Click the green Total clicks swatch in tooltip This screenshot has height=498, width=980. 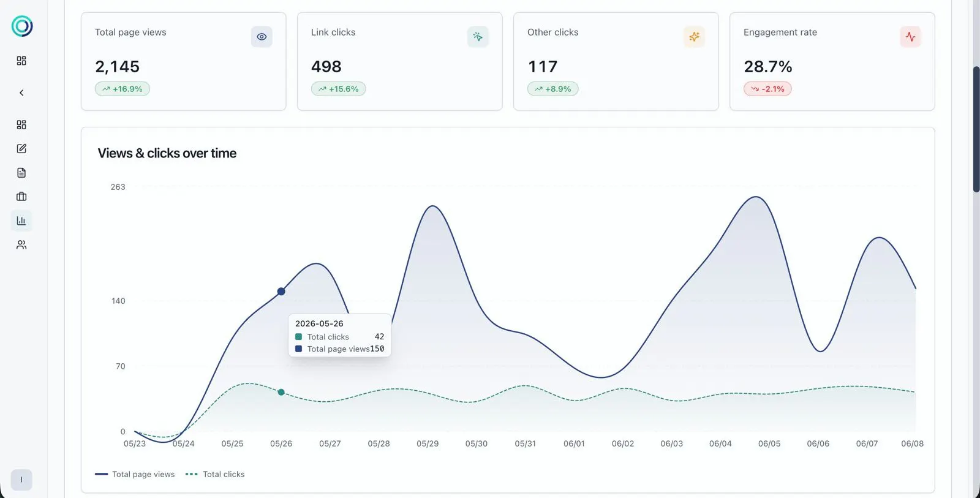click(x=299, y=337)
